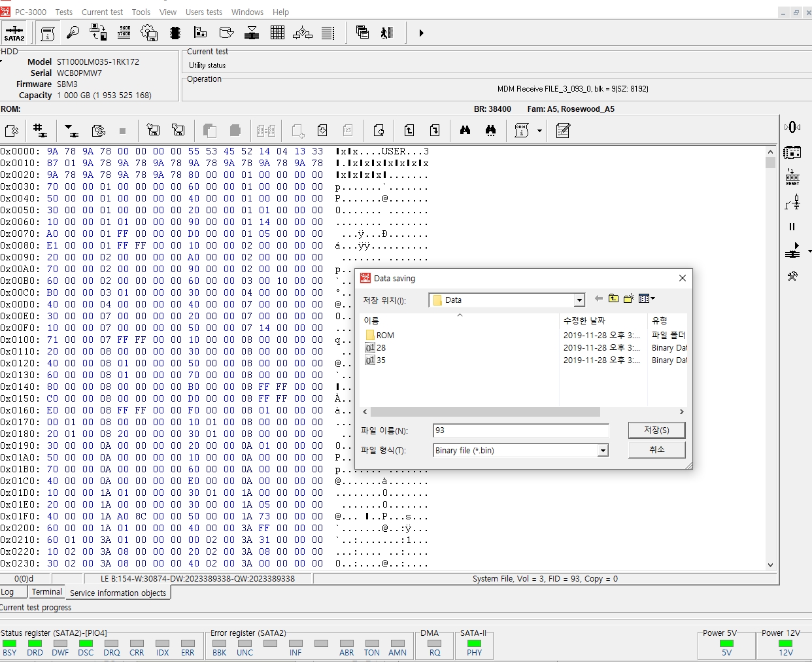This screenshot has height=662, width=812.
Task: Expand the save location Data dropdown
Action: click(x=579, y=300)
